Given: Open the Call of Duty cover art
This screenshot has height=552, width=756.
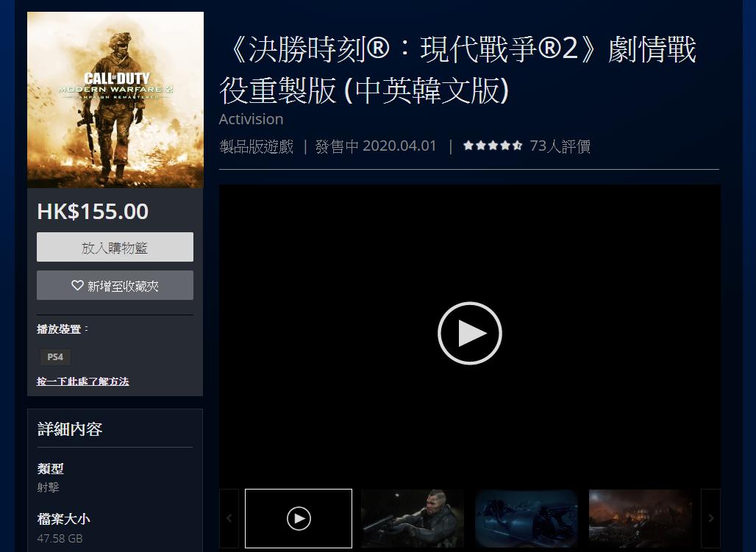Looking at the screenshot, I should point(115,100).
